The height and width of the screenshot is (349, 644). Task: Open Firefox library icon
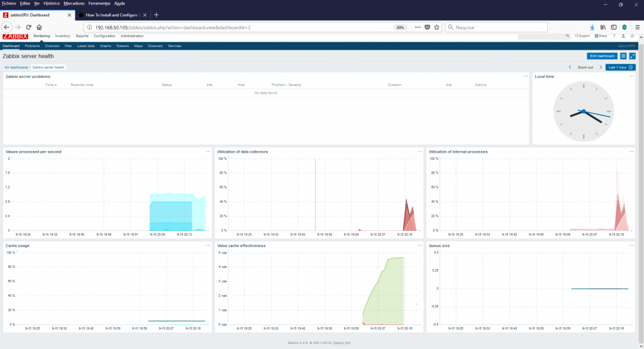pyautogui.click(x=603, y=27)
